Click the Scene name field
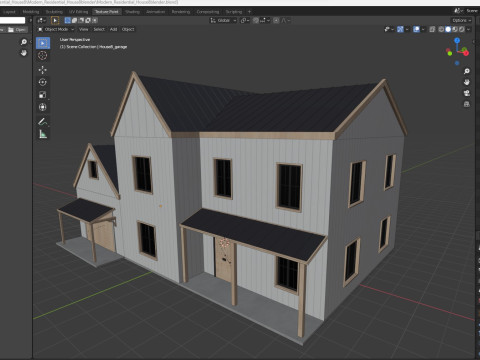The image size is (480, 360). [x=471, y=11]
